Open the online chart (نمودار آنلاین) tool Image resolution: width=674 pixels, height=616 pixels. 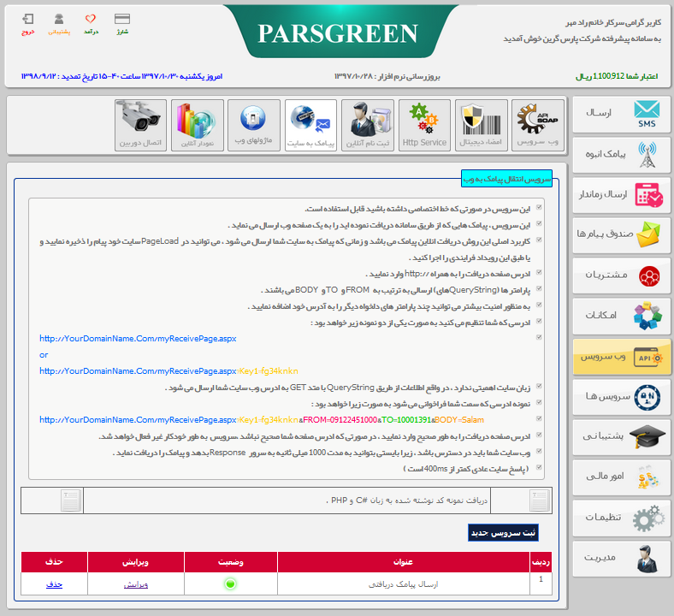(198, 125)
